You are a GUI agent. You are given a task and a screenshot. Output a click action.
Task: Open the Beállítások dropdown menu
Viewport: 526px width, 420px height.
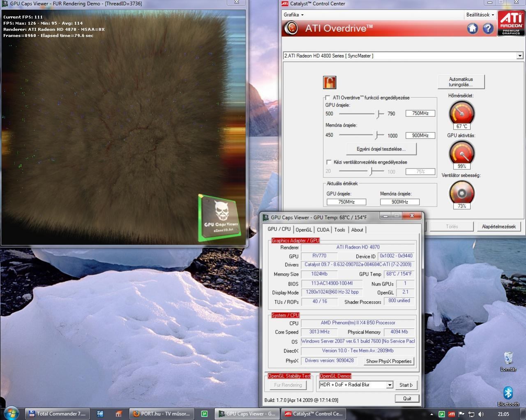(x=480, y=15)
